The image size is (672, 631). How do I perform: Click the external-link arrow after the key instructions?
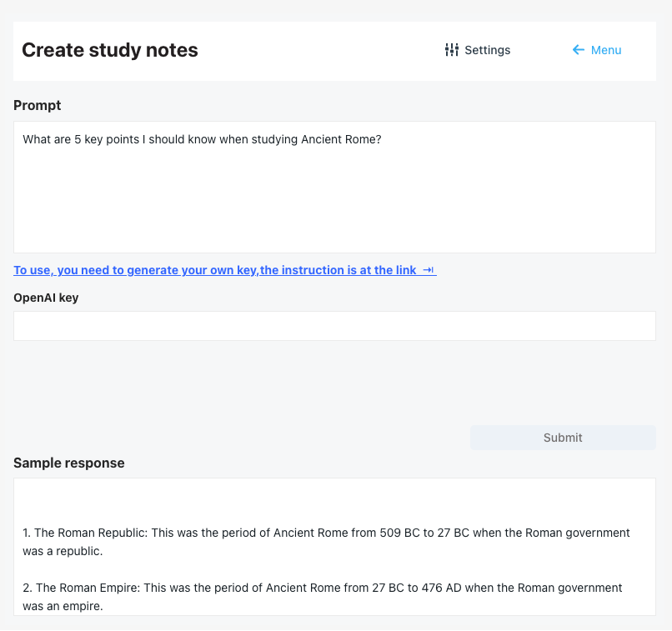click(427, 270)
